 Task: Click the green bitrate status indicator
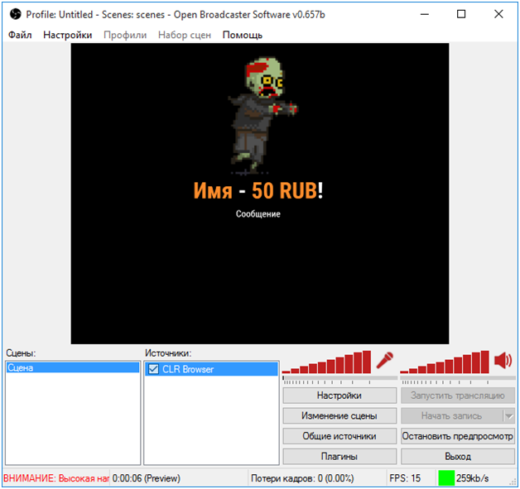(x=446, y=478)
